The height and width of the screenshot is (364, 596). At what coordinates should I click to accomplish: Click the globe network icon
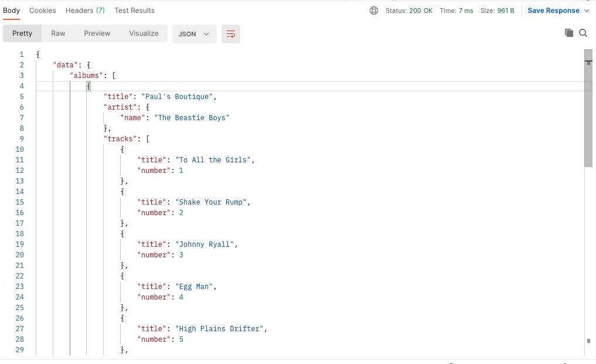(374, 11)
